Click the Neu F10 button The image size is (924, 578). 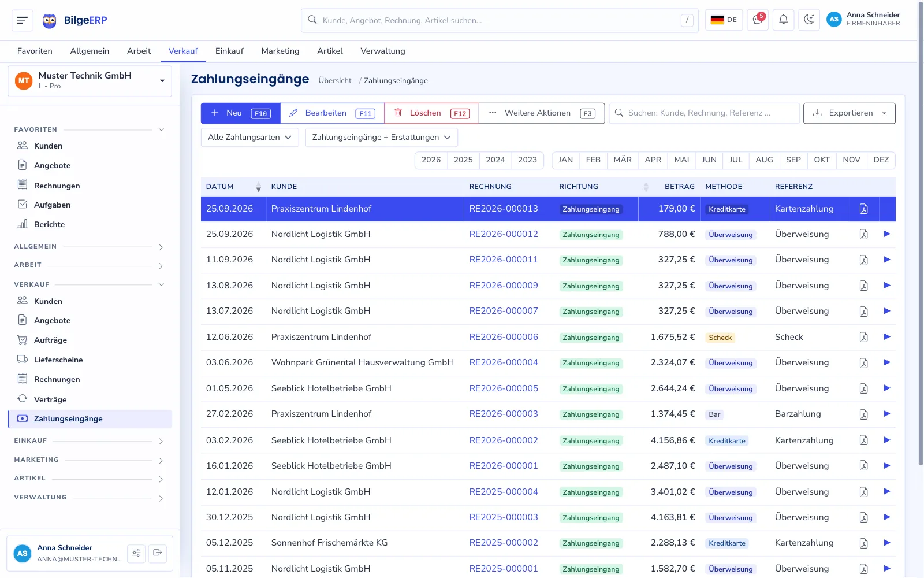(x=241, y=113)
